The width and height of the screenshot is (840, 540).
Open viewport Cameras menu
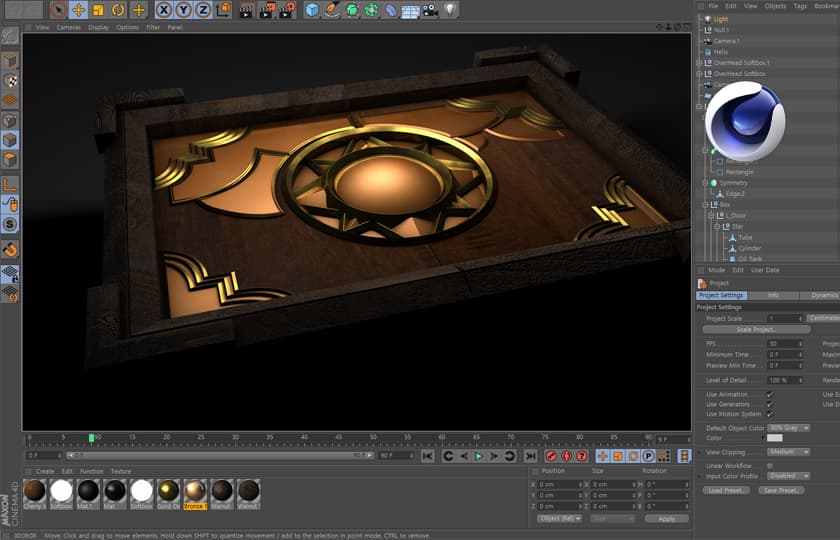(x=69, y=27)
